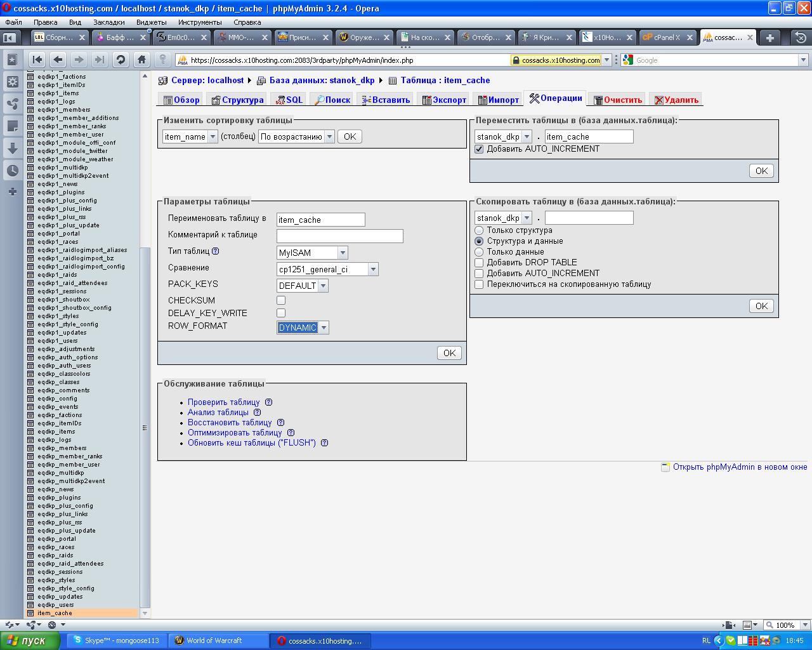Open the Экспорт tab
812x650 pixels.
444,100
